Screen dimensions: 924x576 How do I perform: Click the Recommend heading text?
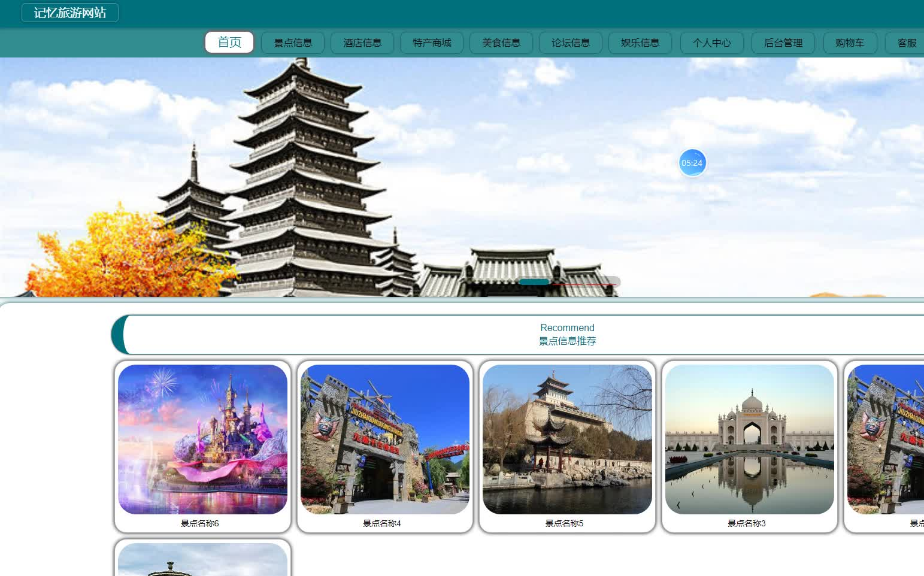coord(567,328)
